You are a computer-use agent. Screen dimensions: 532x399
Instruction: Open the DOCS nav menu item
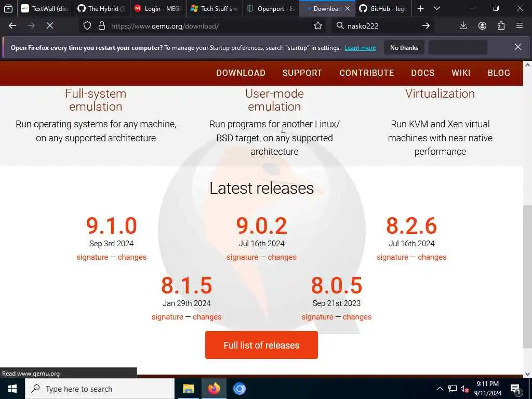pos(423,73)
